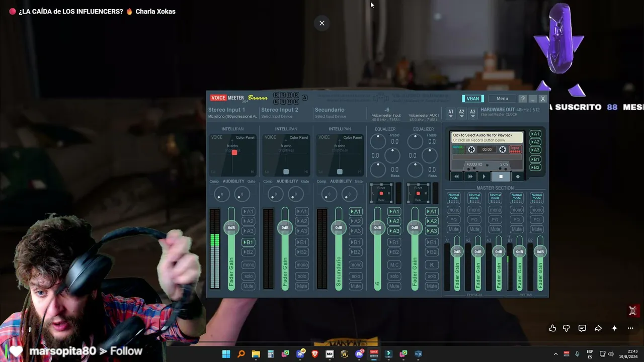The height and width of the screenshot is (362, 644).
Task: Open Voicemeeter from the taskbar
Action: (374, 354)
